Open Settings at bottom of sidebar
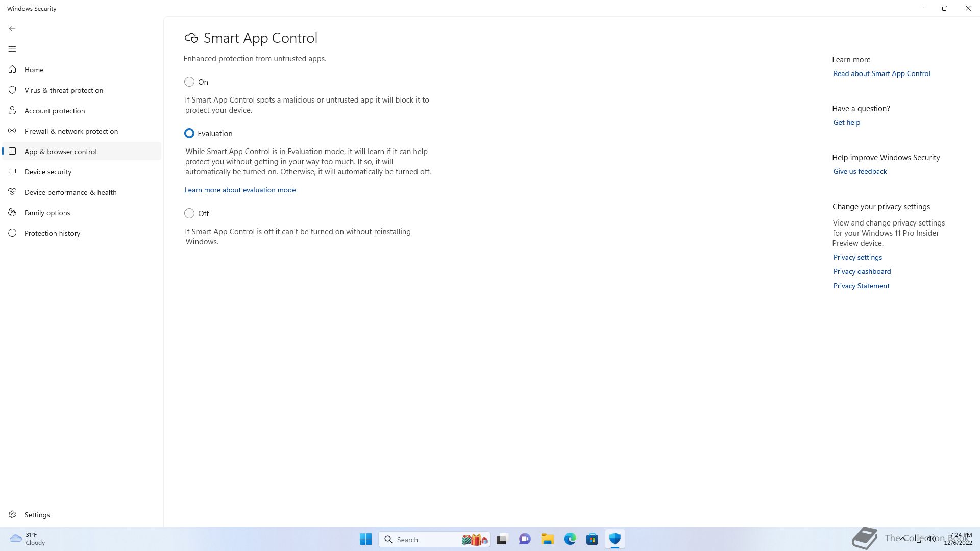 coord(82,514)
